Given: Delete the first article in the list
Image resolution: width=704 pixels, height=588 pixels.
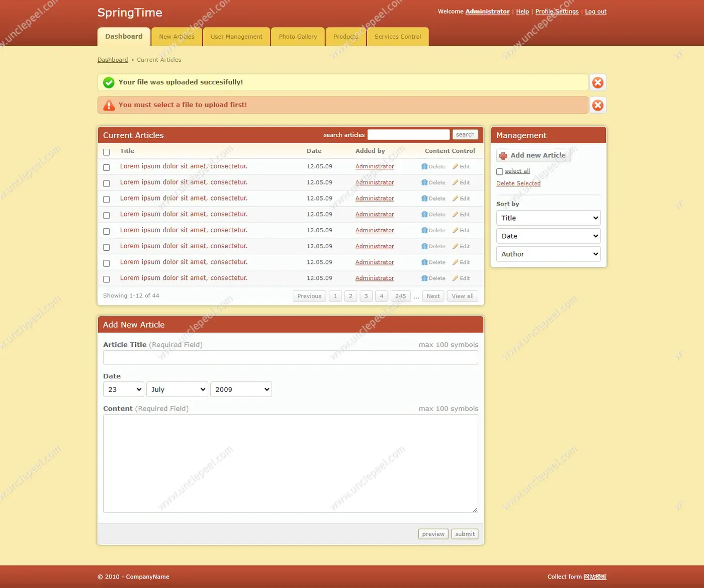Looking at the screenshot, I should tap(433, 166).
